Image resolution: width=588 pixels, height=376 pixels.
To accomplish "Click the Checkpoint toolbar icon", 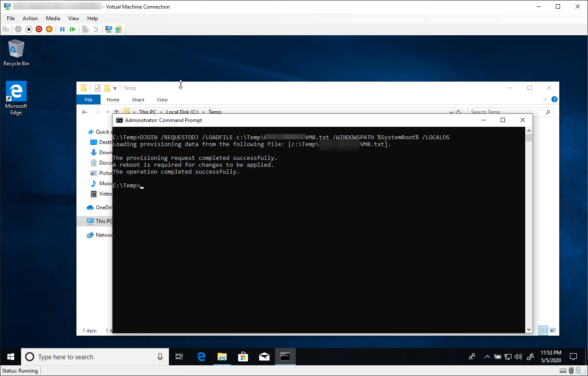I will click(x=86, y=29).
